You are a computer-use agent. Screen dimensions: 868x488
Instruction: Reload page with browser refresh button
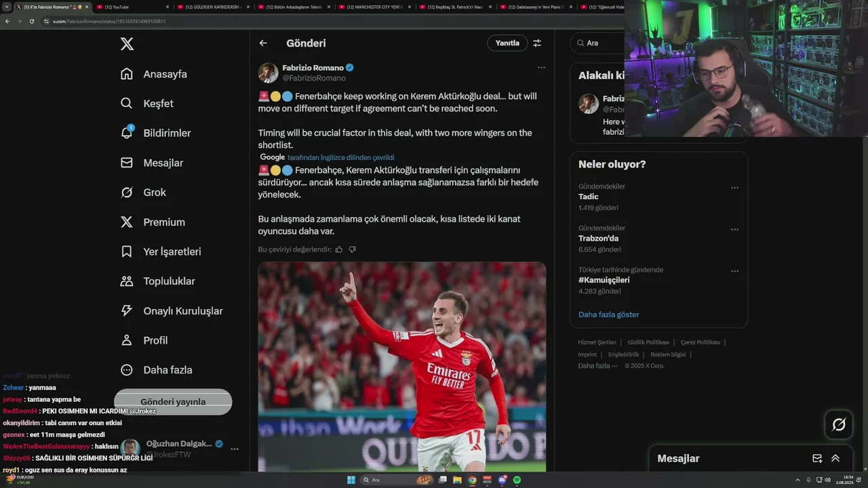coord(31,21)
